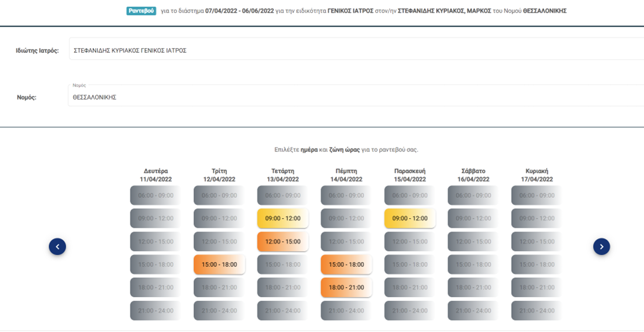The width and height of the screenshot is (644, 332).
Task: Click disabled Saturday 16/04 slot 09:00 - 12:00
Action: pyautogui.click(x=473, y=218)
